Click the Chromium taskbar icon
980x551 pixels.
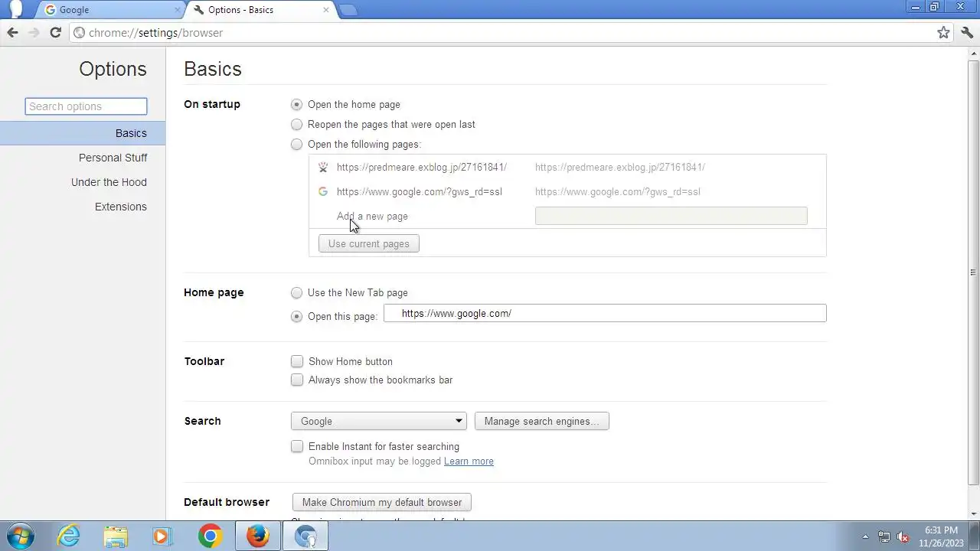(305, 536)
